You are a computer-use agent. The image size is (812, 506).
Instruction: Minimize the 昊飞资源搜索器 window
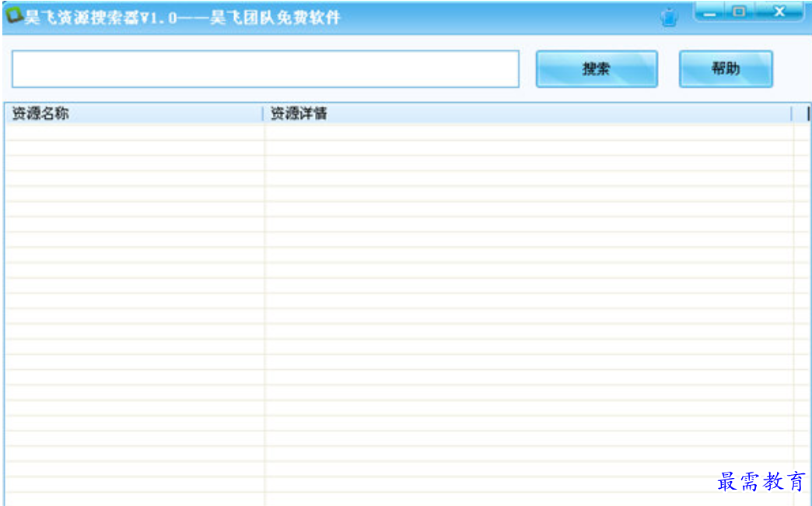pyautogui.click(x=709, y=12)
